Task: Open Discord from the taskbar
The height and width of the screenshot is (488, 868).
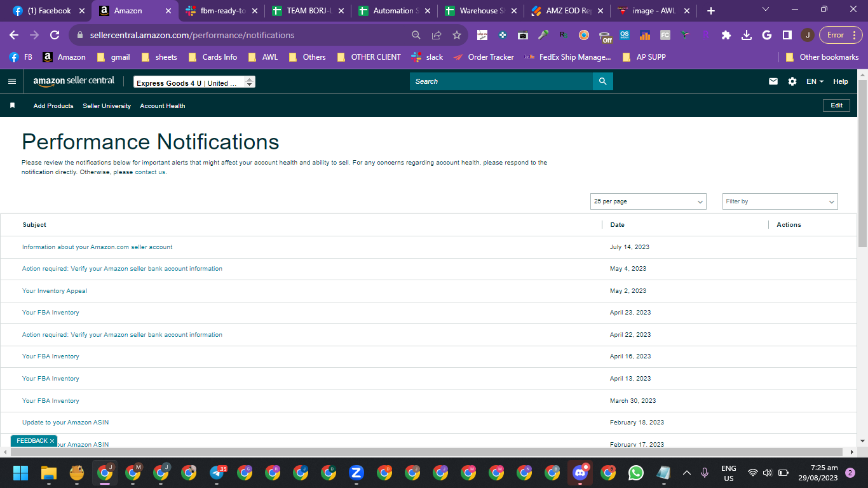Action: tap(580, 473)
